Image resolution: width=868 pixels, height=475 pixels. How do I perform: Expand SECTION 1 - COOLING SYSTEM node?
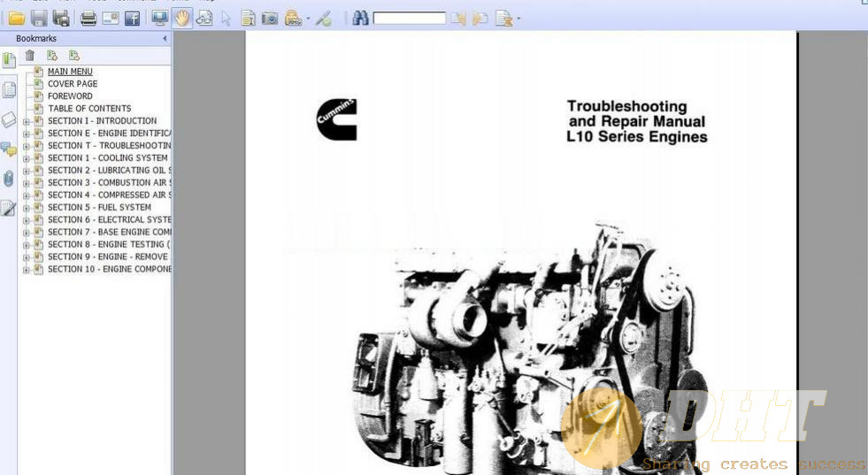pos(26,158)
